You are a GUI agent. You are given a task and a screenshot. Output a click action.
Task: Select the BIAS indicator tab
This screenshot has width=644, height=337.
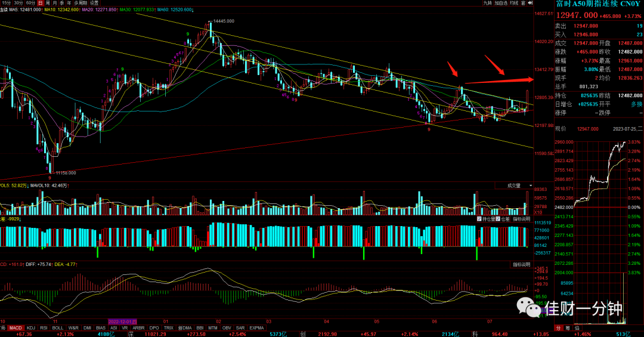pos(101,328)
